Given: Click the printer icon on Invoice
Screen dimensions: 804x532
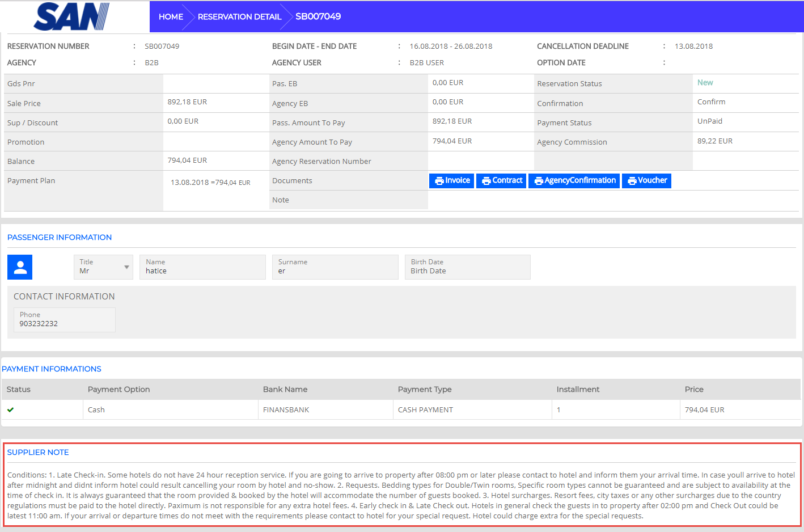Looking at the screenshot, I should [439, 181].
